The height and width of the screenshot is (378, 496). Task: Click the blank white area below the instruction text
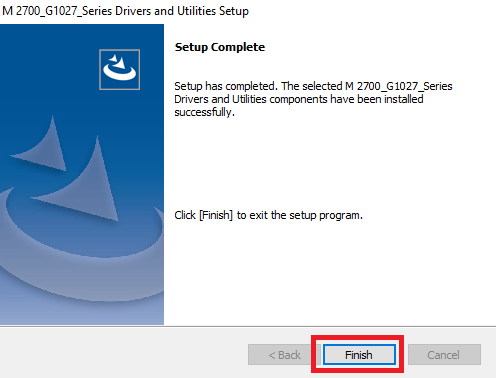coord(330,273)
